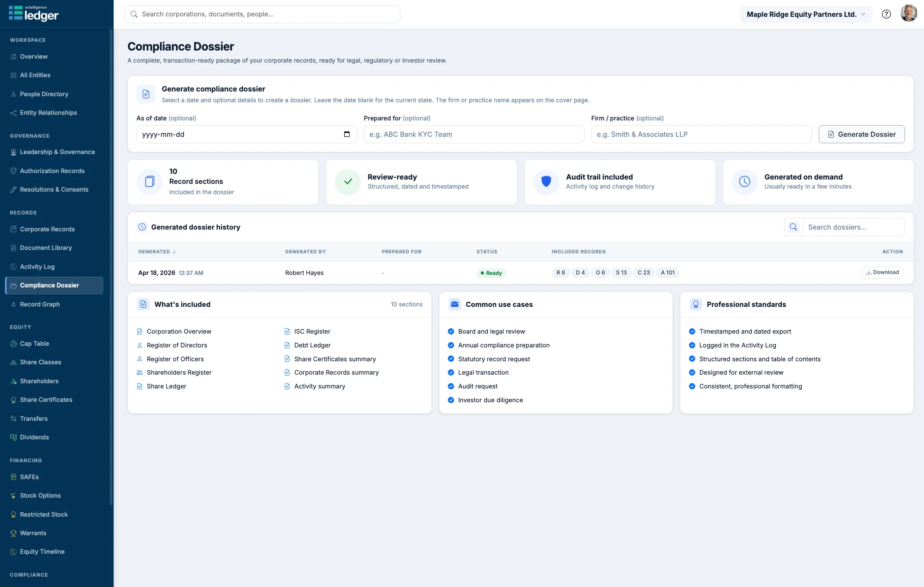Click the Cap Table pie chart icon
The image size is (924, 587).
(x=13, y=344)
